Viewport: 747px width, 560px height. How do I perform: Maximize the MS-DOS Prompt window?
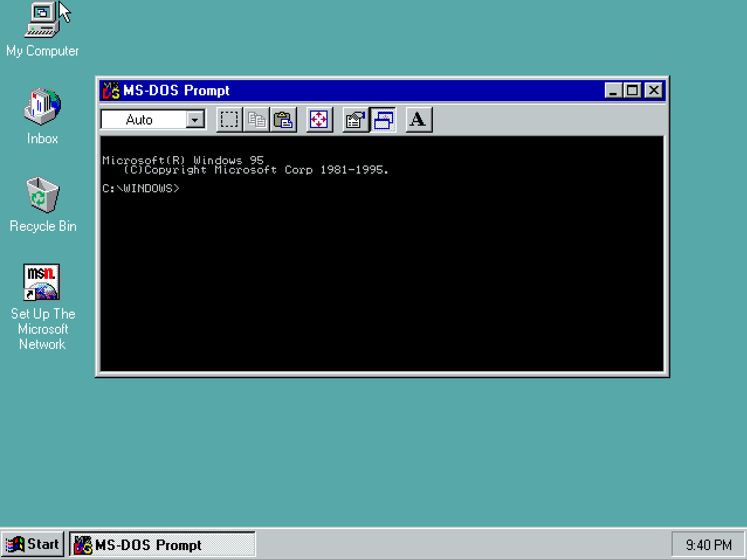tap(632, 91)
